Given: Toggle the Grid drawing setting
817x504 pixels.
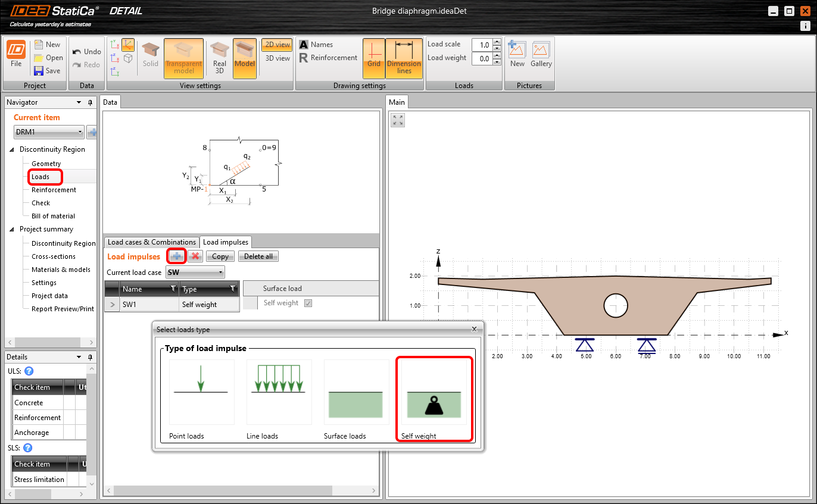Looking at the screenshot, I should tap(373, 58).
